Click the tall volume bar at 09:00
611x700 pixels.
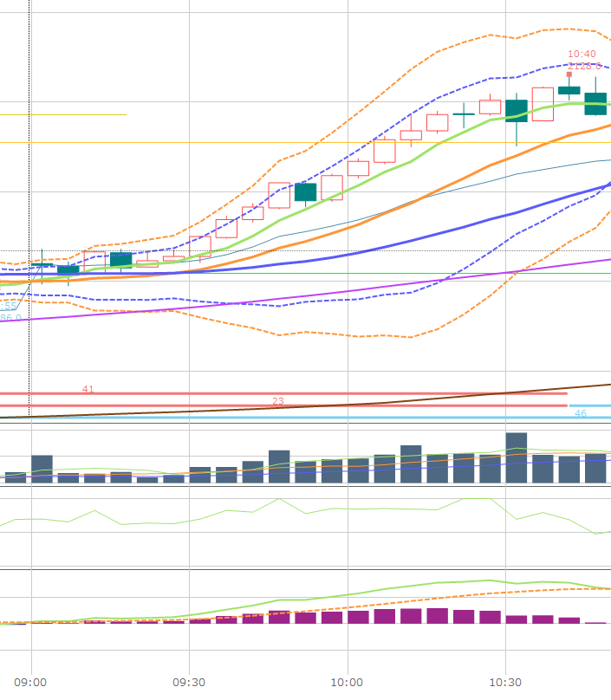point(42,468)
